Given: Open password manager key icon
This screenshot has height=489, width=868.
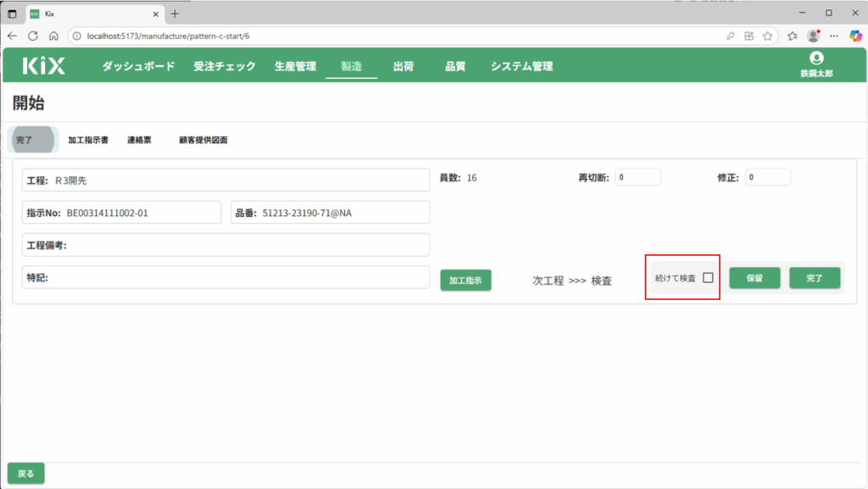Looking at the screenshot, I should 730,36.
